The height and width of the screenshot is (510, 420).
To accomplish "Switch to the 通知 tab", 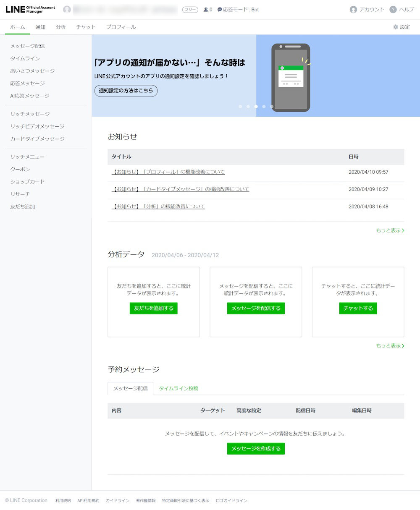I will [40, 27].
